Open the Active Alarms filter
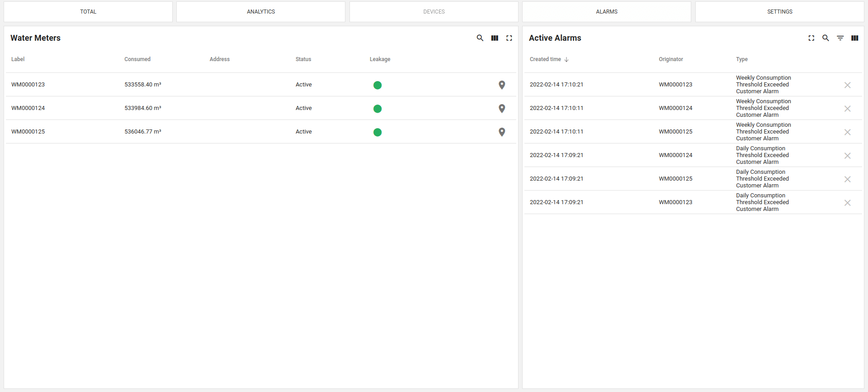This screenshot has height=392, width=868. [840, 38]
